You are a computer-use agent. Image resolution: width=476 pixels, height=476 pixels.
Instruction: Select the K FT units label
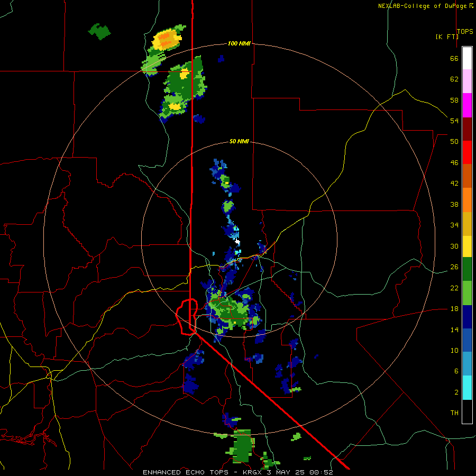(x=447, y=36)
